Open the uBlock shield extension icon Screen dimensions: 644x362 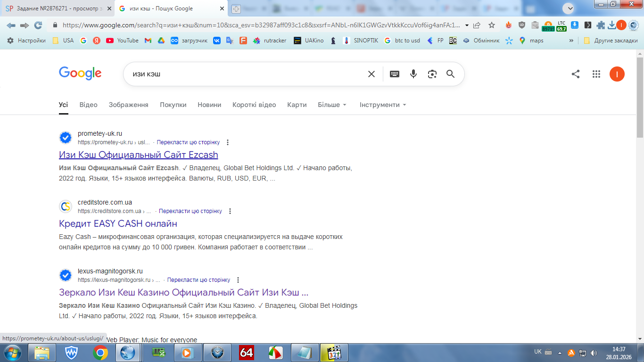[522, 25]
